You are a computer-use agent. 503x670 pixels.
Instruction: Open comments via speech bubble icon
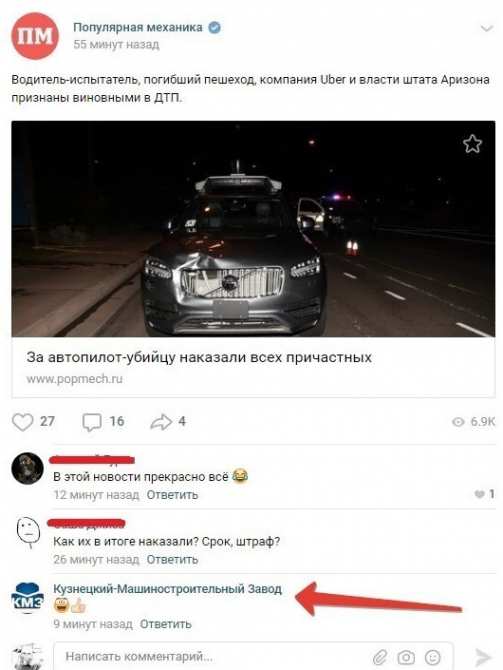91,422
